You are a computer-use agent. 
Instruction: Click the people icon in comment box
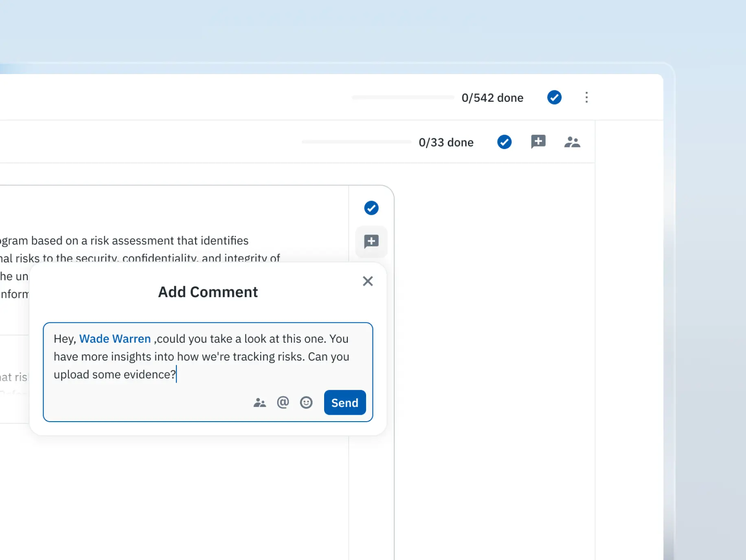259,402
